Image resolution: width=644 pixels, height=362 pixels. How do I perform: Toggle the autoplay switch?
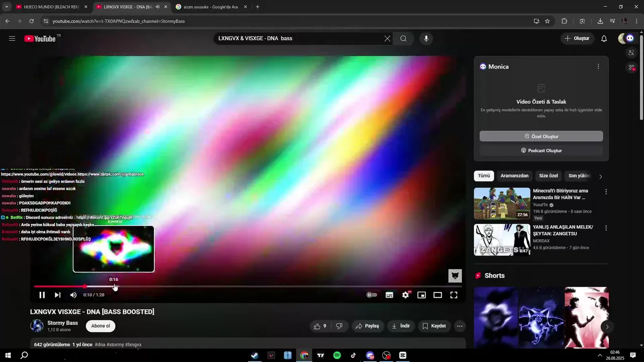click(x=372, y=295)
